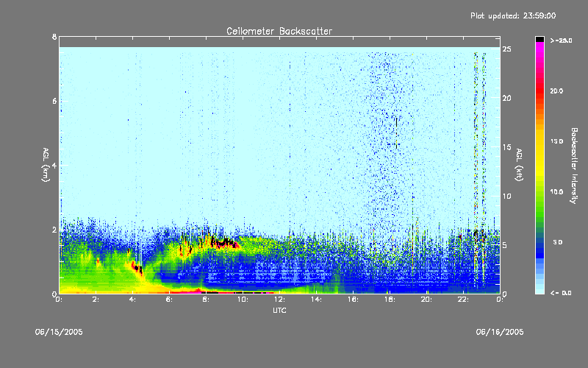Image resolution: width=588 pixels, height=368 pixels.
Task: Select the "18:" hour tick on UTC axis
Action: click(390, 300)
